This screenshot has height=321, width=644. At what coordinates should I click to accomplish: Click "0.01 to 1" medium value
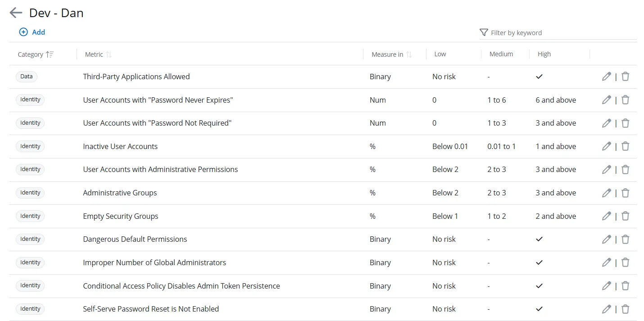pyautogui.click(x=502, y=146)
